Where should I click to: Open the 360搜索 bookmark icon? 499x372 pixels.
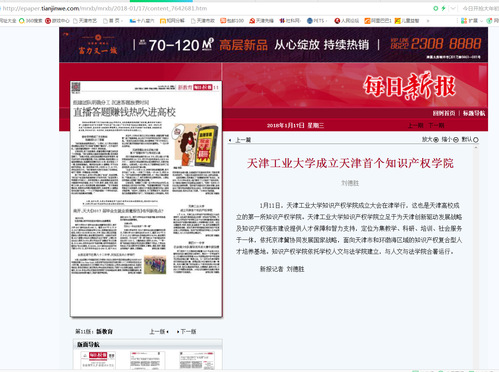(22, 21)
